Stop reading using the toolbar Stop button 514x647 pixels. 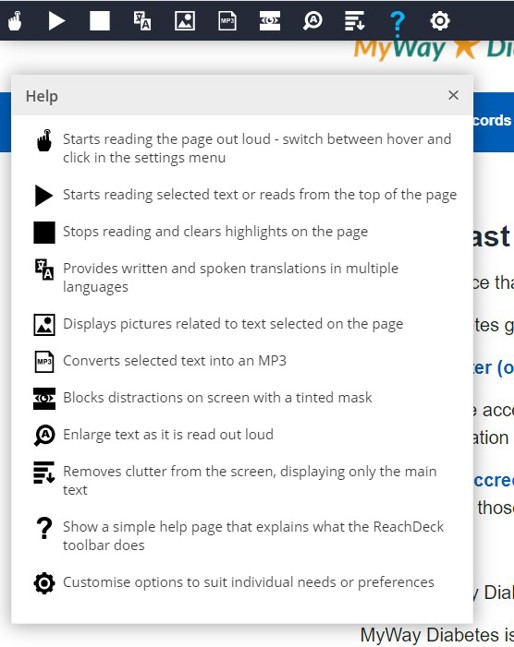pyautogui.click(x=100, y=21)
